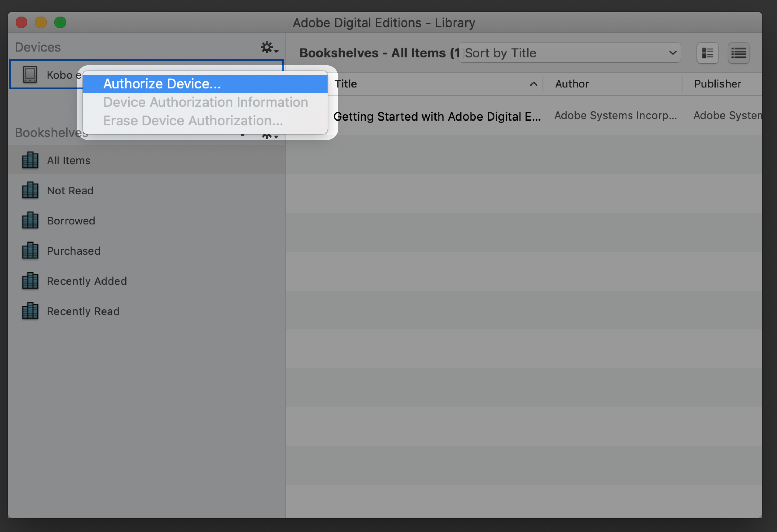The image size is (777, 532).
Task: Click the Borrowed bookshelf icon
Action: (31, 220)
